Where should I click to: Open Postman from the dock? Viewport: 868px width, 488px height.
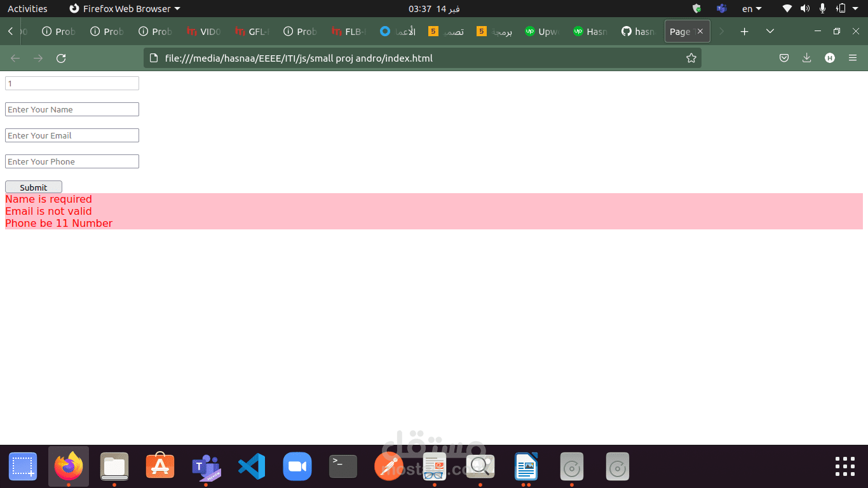389,467
